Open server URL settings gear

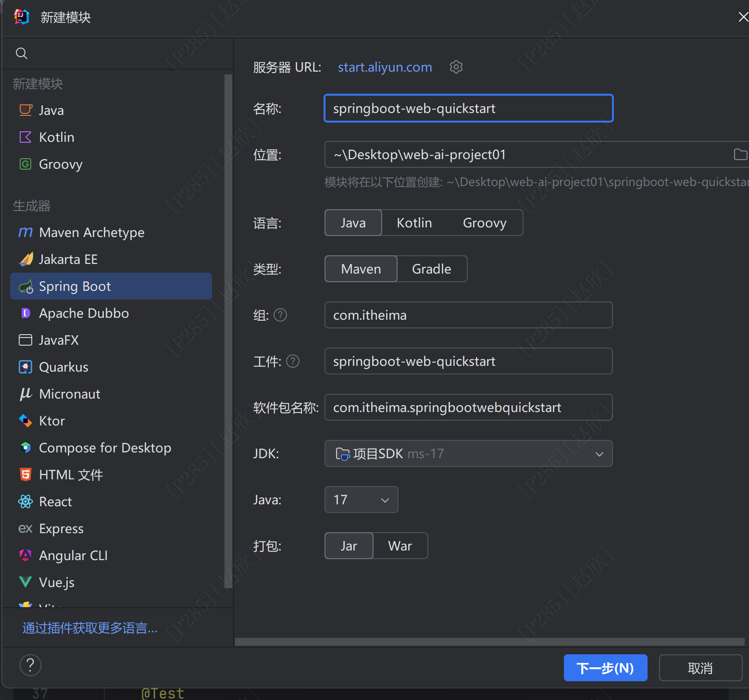point(456,67)
